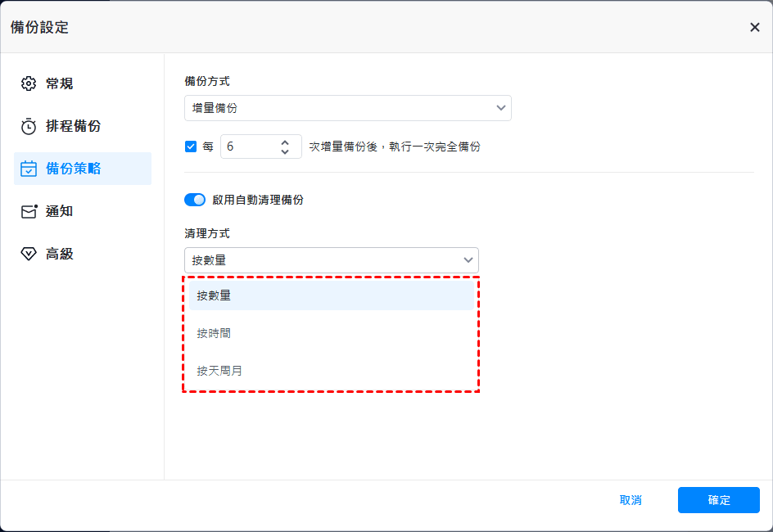Decrease incremental backup count with down arrow

(x=285, y=151)
